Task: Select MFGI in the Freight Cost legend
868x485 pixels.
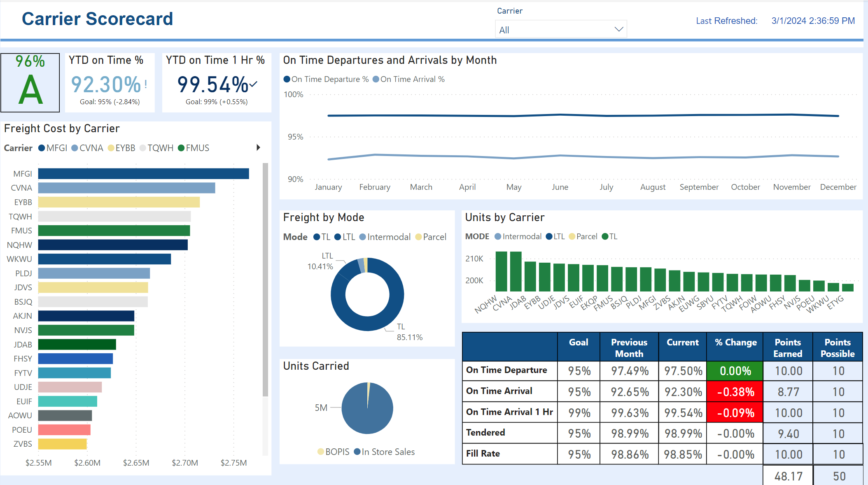Action: 53,148
